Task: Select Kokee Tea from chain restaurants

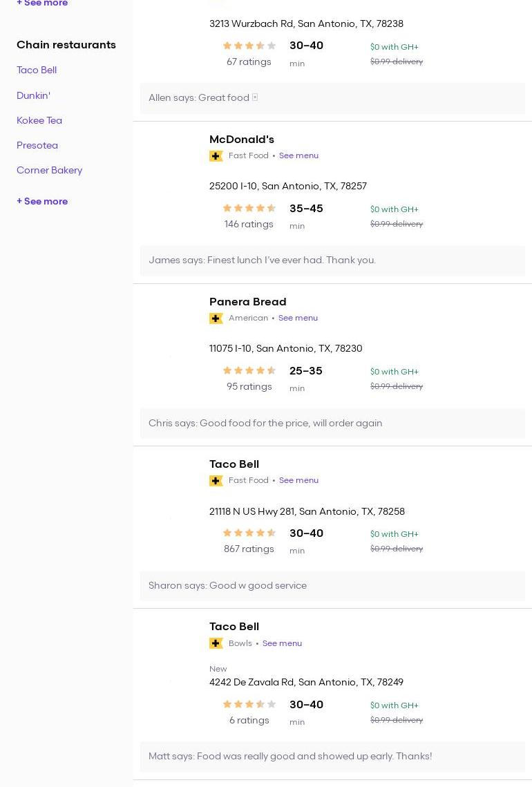Action: (x=39, y=120)
